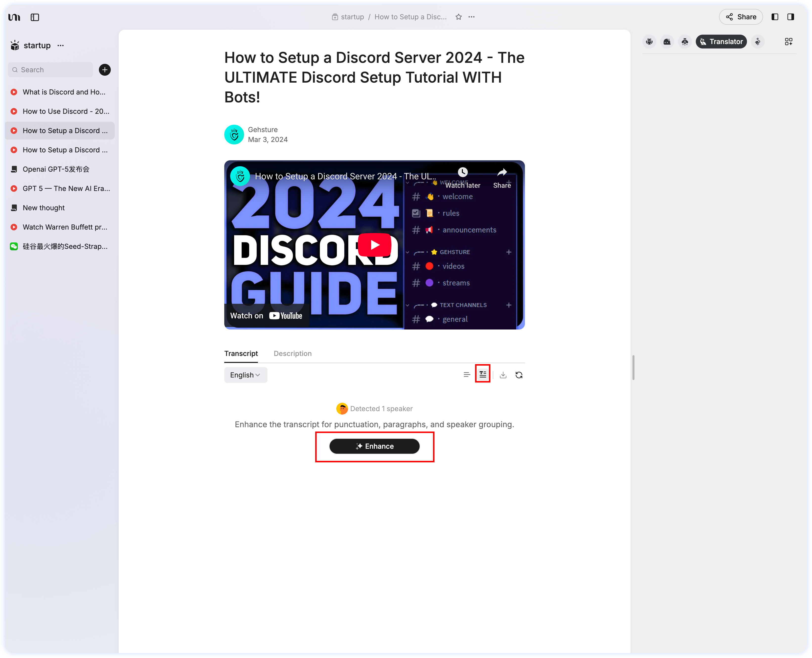Add new item with the plus button
812x658 pixels.
coord(105,70)
